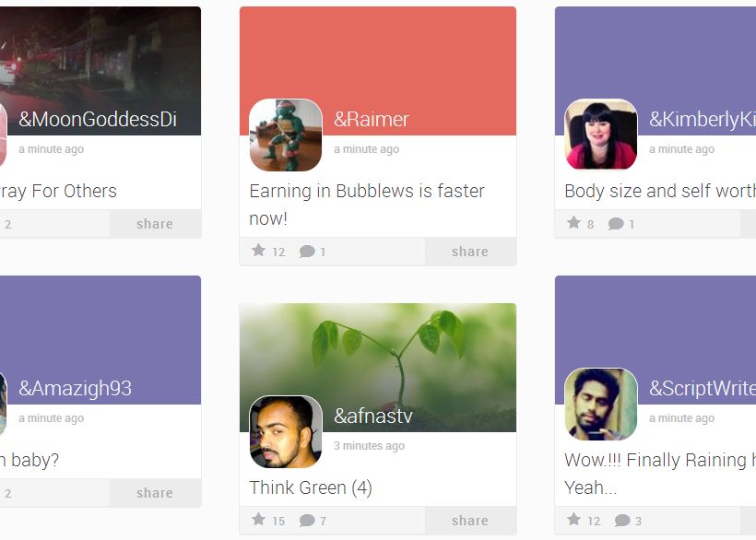Open the Earning in Bubblews is faster post
Viewport: 756px width, 540px height.
point(367,205)
